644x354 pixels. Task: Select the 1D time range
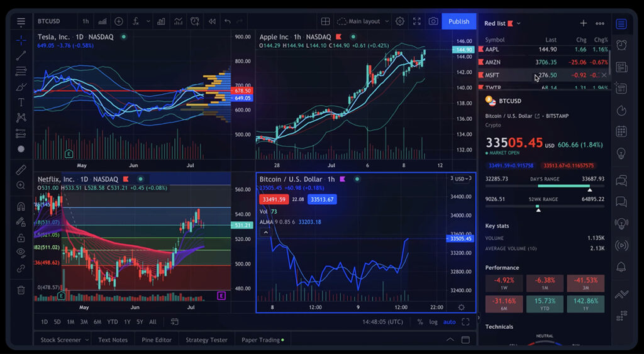[x=45, y=322]
